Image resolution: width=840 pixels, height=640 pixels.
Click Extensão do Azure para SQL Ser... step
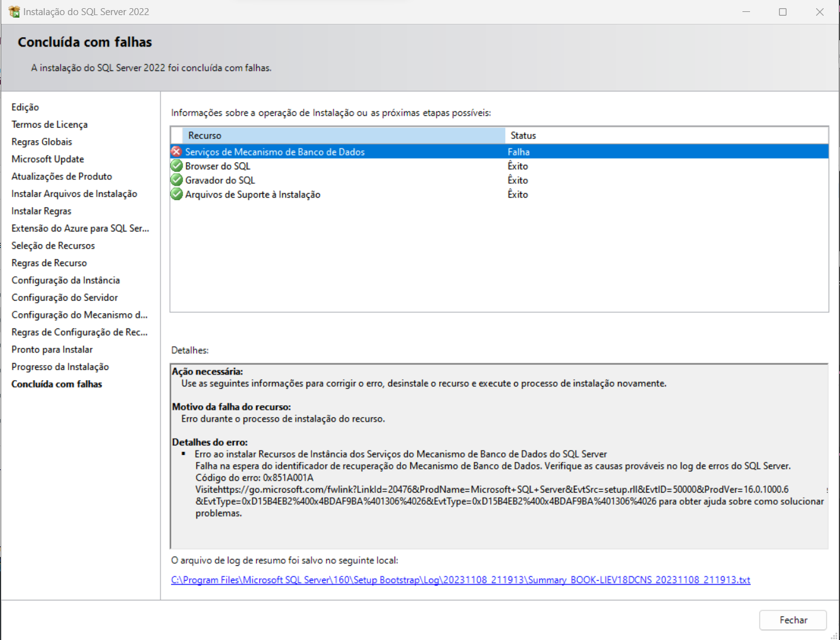click(81, 228)
